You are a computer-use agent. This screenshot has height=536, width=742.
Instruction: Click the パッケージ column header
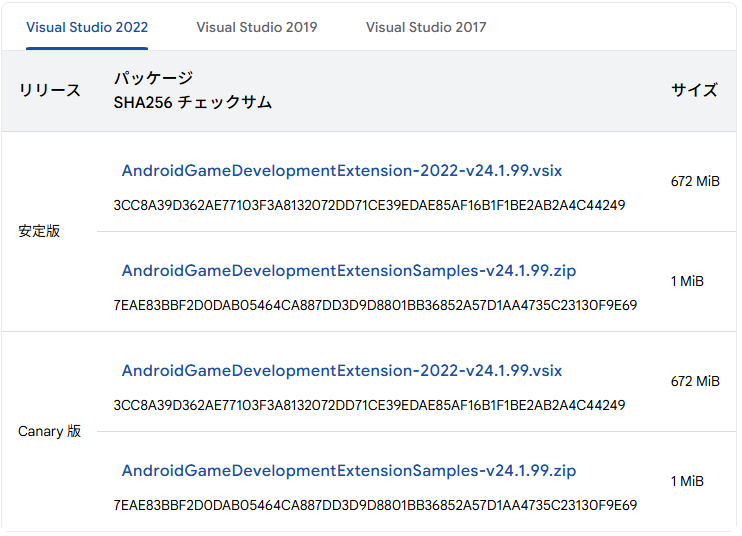pos(153,78)
